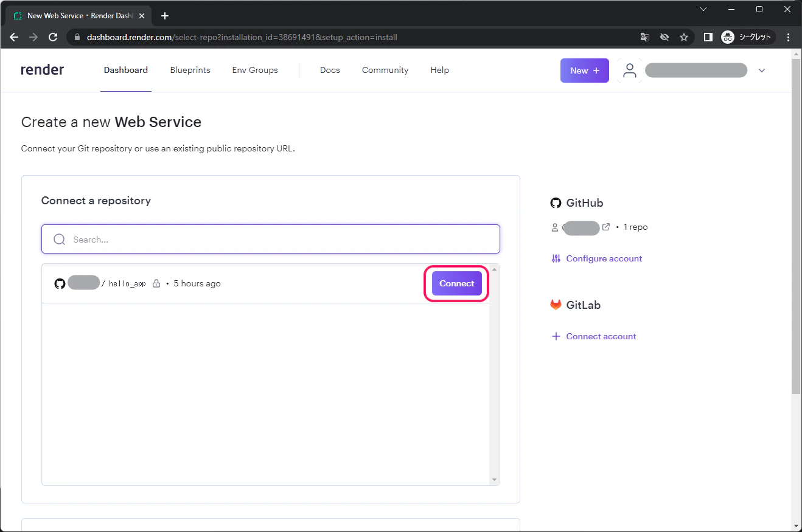Bookmark this page with star icon
802x532 pixels.
(684, 37)
